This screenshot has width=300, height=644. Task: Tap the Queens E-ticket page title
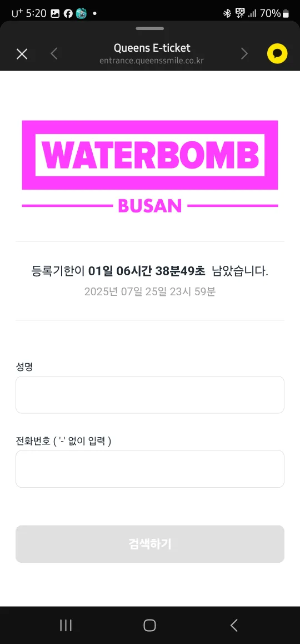[x=152, y=48]
